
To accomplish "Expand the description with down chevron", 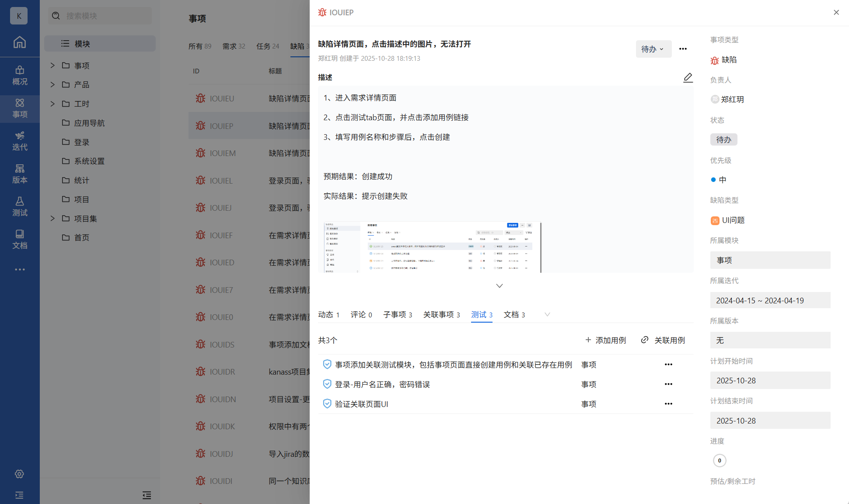I will 500,286.
